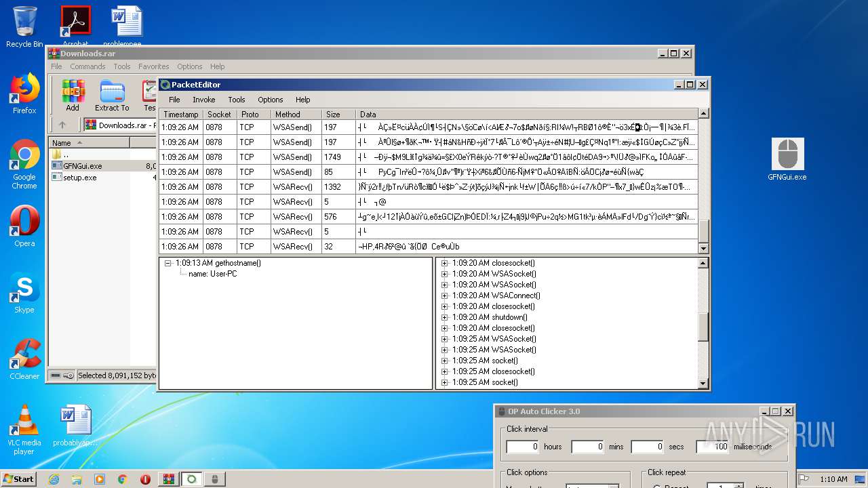Image resolution: width=868 pixels, height=488 pixels.
Task: Open WinRAR Commands menu
Action: coord(87,66)
